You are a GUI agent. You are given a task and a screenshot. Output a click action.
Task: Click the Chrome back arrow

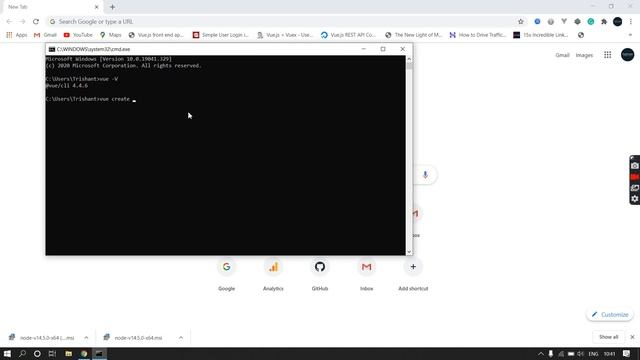[9, 22]
